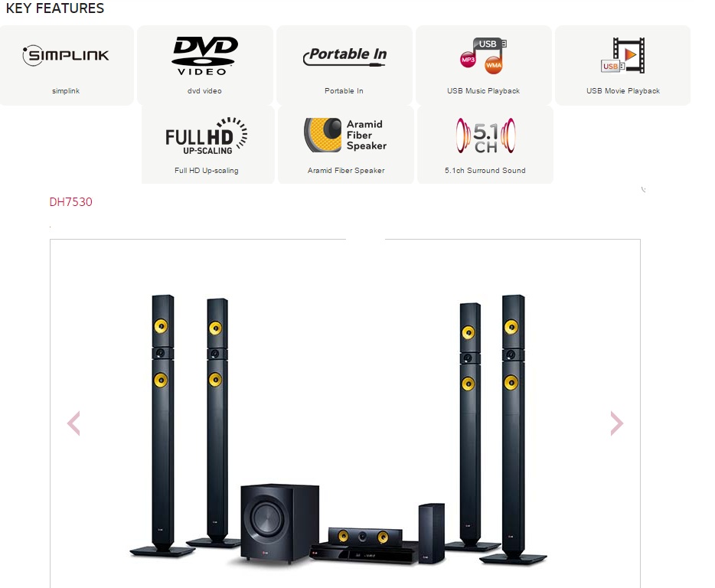Click the 'Full HD Up-scaling' label
Image resolution: width=715 pixels, height=588 pixels.
click(207, 170)
